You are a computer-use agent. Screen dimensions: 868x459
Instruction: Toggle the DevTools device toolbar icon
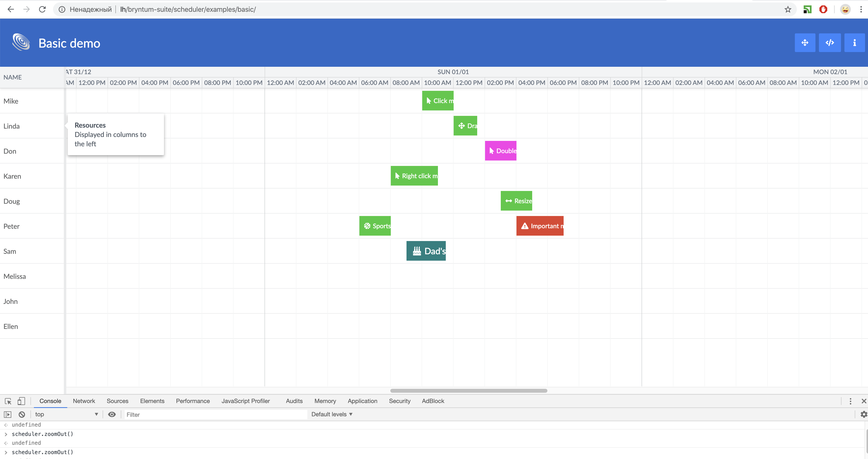click(x=21, y=401)
